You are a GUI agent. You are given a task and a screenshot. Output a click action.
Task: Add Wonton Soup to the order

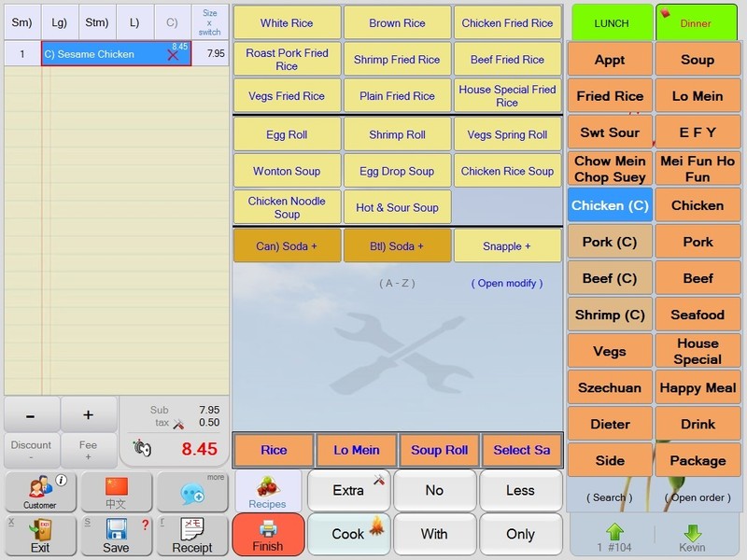pos(288,171)
